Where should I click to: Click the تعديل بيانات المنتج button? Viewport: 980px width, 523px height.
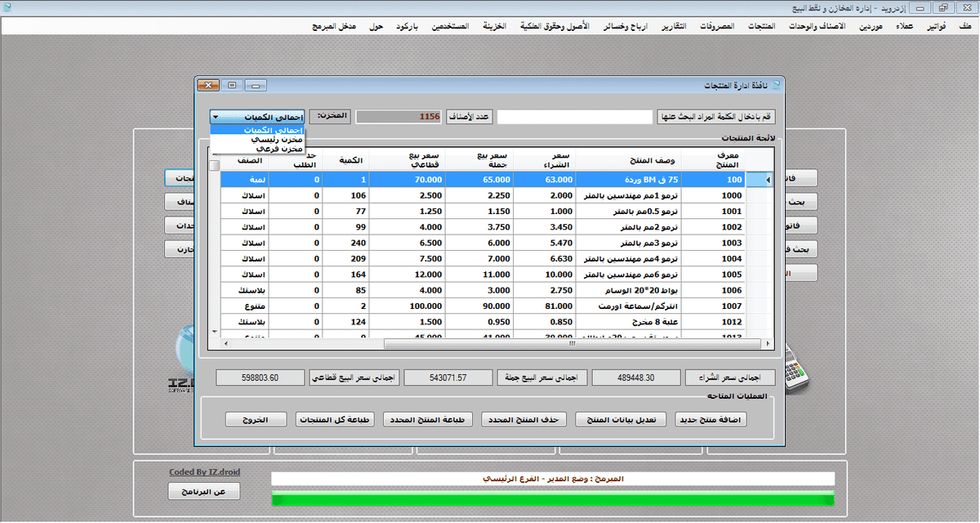click(x=621, y=419)
